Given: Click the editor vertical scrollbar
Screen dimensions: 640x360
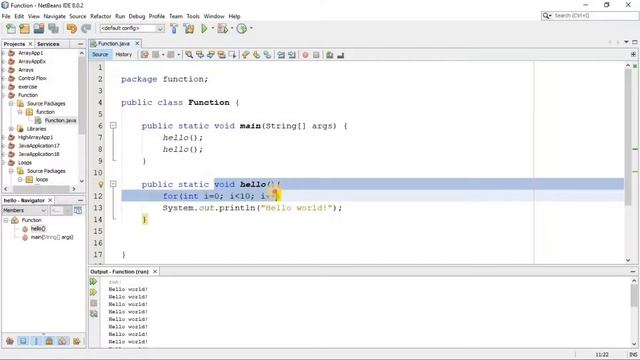Looking at the screenshot, I should click(x=628, y=162).
